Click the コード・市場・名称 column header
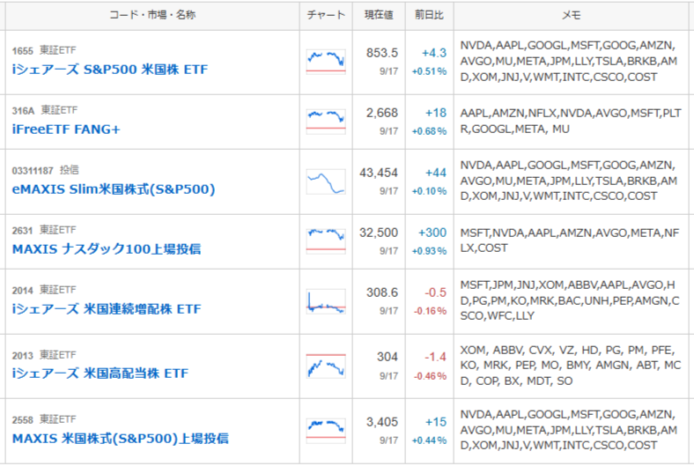This screenshot has width=694, height=466. (x=152, y=15)
